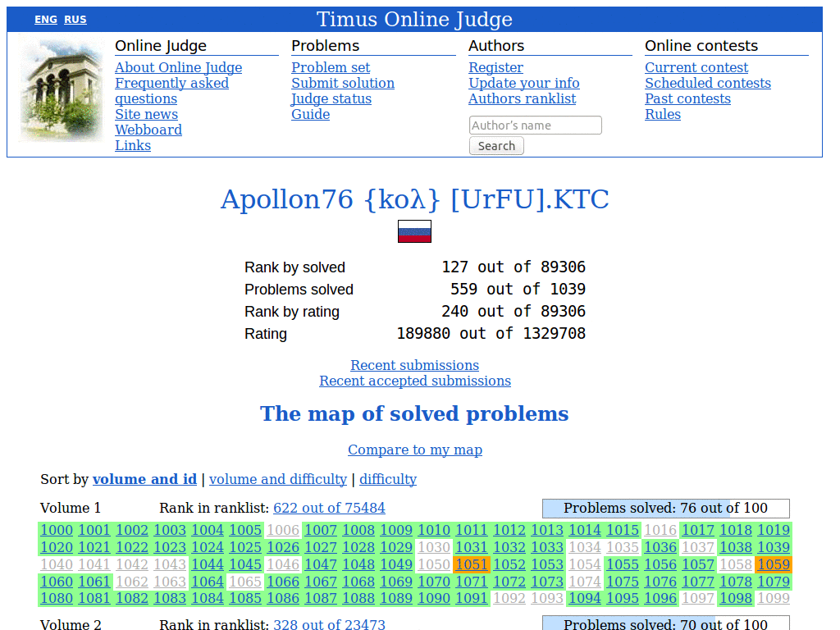
Task: Open the Webboard
Action: tap(148, 130)
